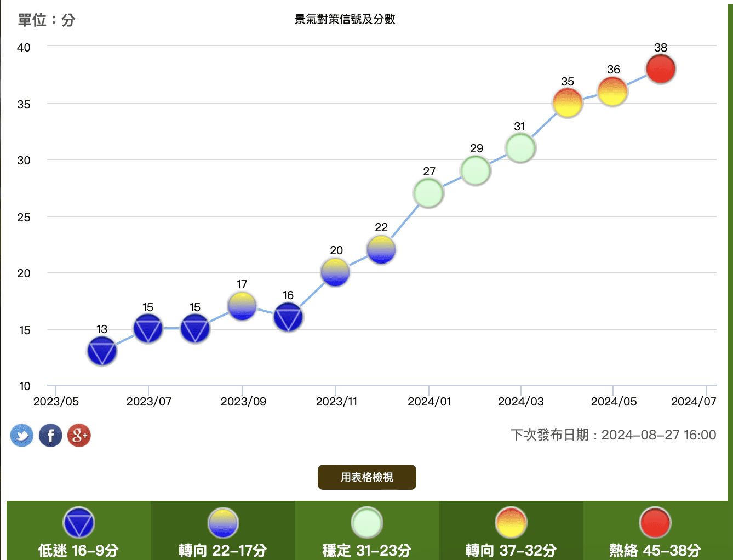Click the yellow-red 轉向 37–32分 legend icon
The height and width of the screenshot is (560, 733).
511,523
